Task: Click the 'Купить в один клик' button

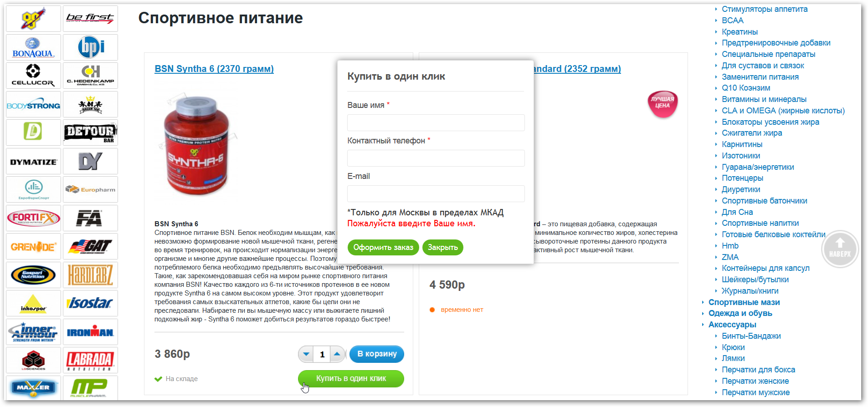Action: [351, 379]
